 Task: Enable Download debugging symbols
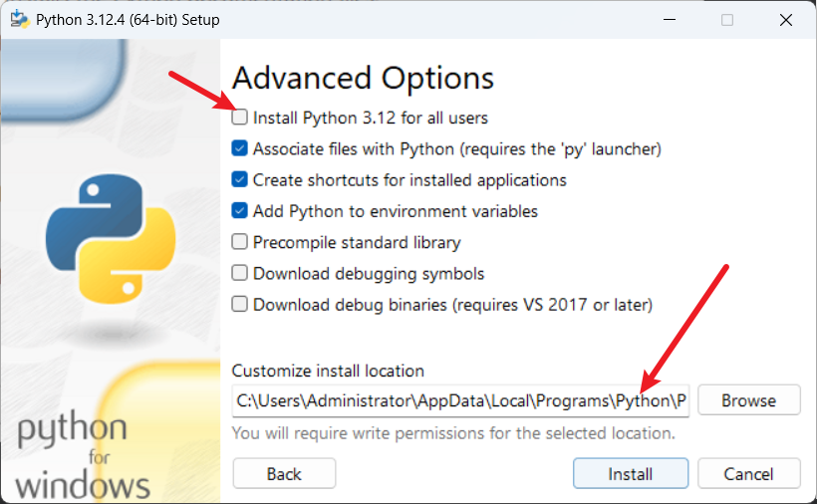(x=240, y=273)
